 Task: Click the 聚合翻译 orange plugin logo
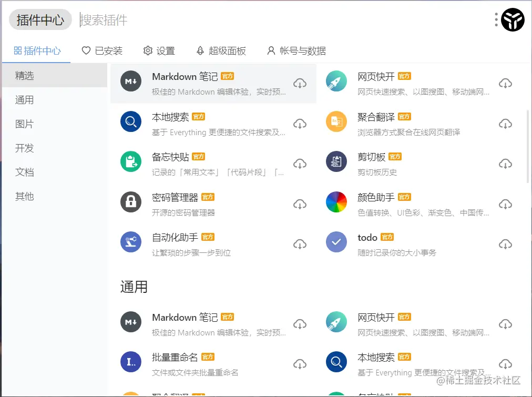[336, 121]
